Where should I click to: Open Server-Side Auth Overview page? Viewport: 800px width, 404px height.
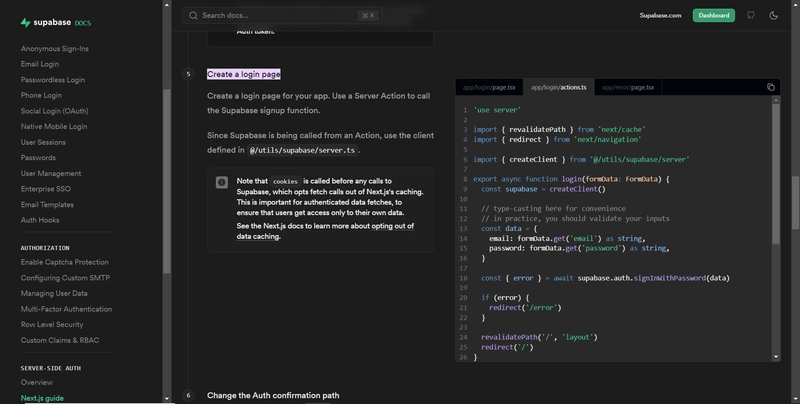coord(37,383)
